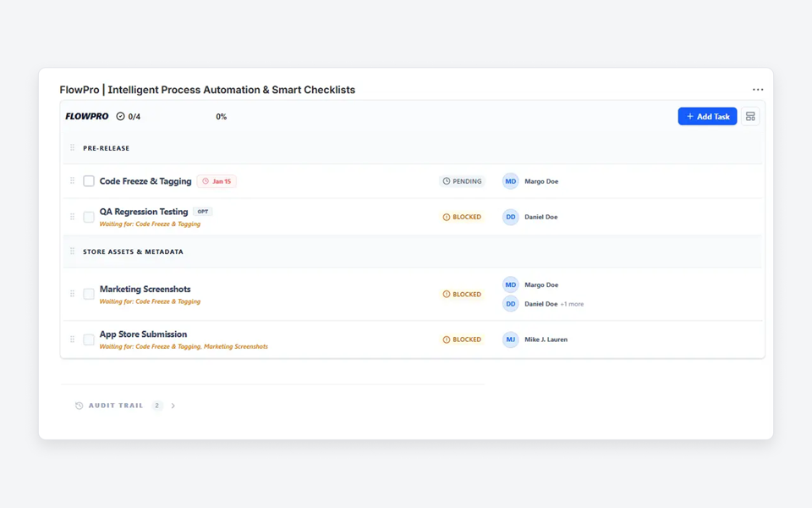Open the three-dot options menu
Image resolution: width=812 pixels, height=508 pixels.
click(x=758, y=90)
